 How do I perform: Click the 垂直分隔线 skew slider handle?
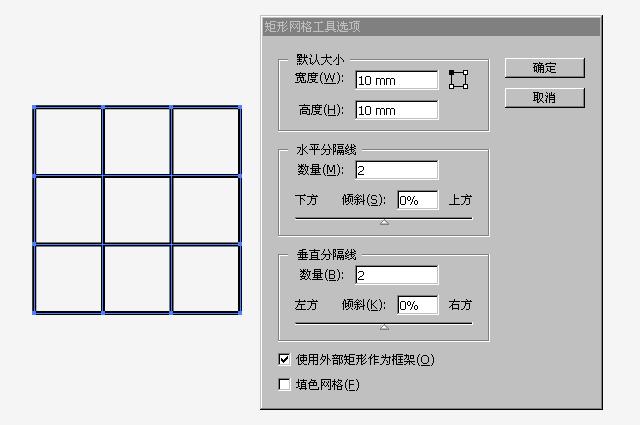click(384, 327)
